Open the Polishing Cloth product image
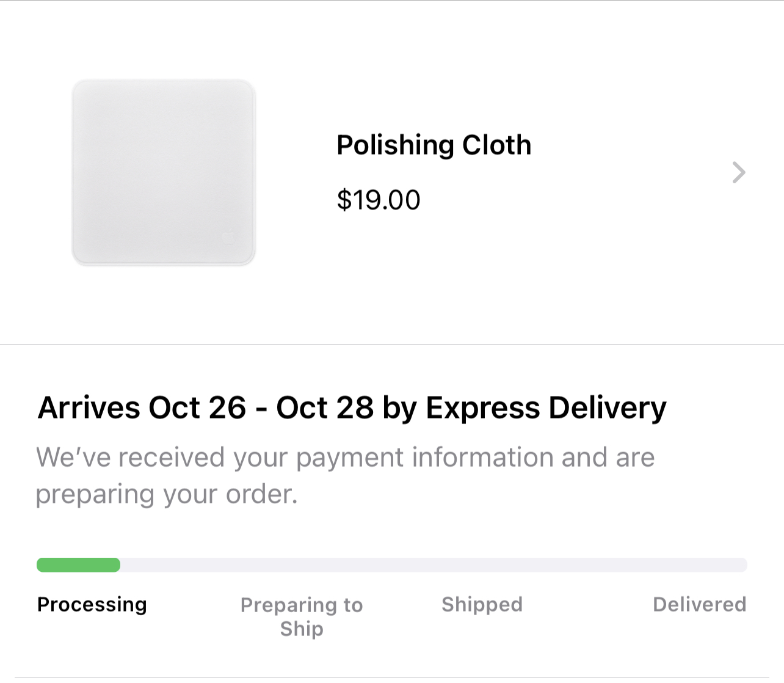Image resolution: width=784 pixels, height=683 pixels. [x=164, y=173]
